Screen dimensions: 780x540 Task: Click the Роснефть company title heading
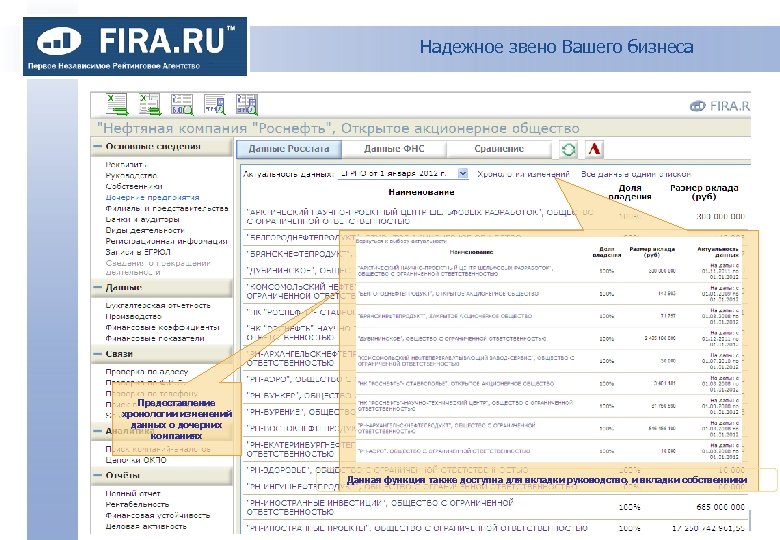point(338,128)
